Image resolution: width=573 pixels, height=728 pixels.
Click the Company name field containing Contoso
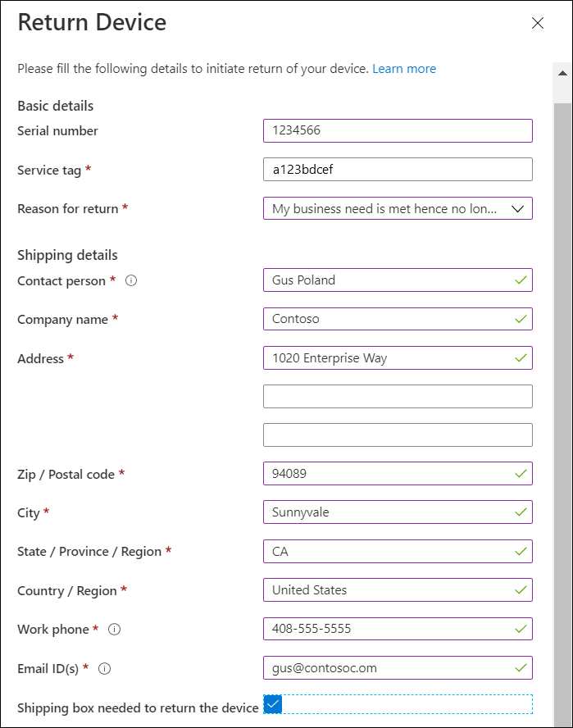coord(398,319)
